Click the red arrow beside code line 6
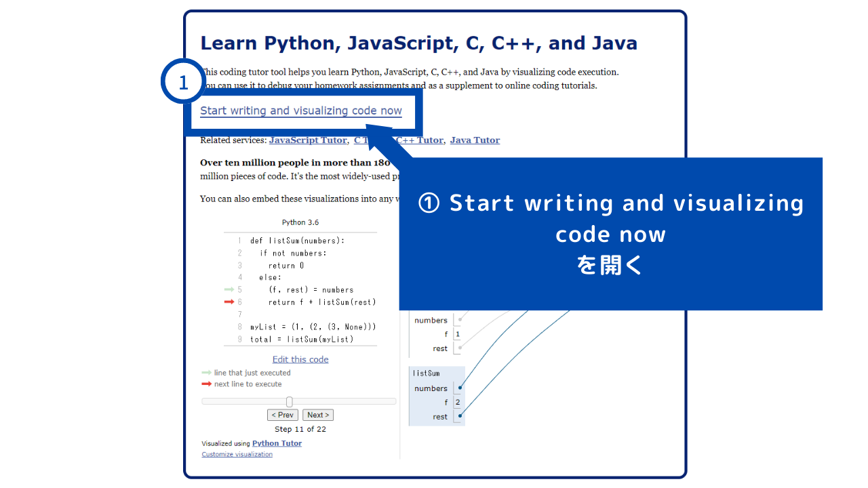 230,302
